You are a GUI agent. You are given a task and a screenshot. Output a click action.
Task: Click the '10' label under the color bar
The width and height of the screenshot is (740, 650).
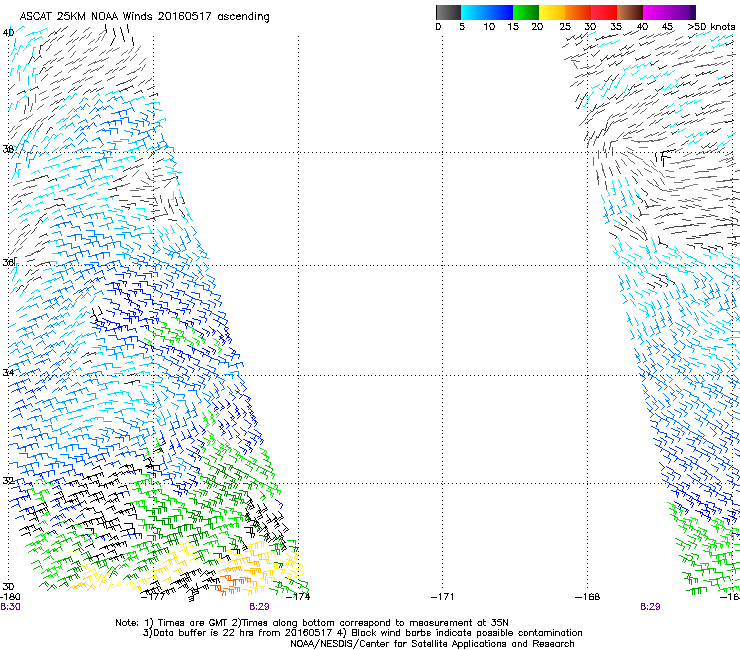(x=489, y=27)
